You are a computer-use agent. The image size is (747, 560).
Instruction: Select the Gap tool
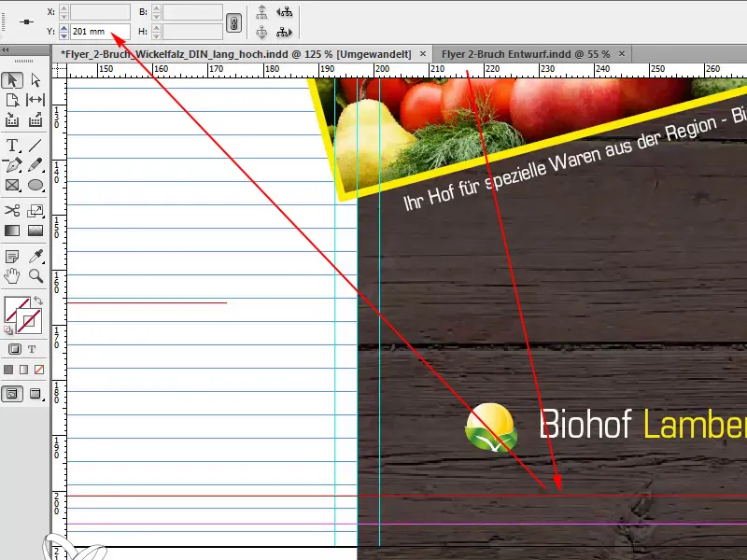coord(35,100)
